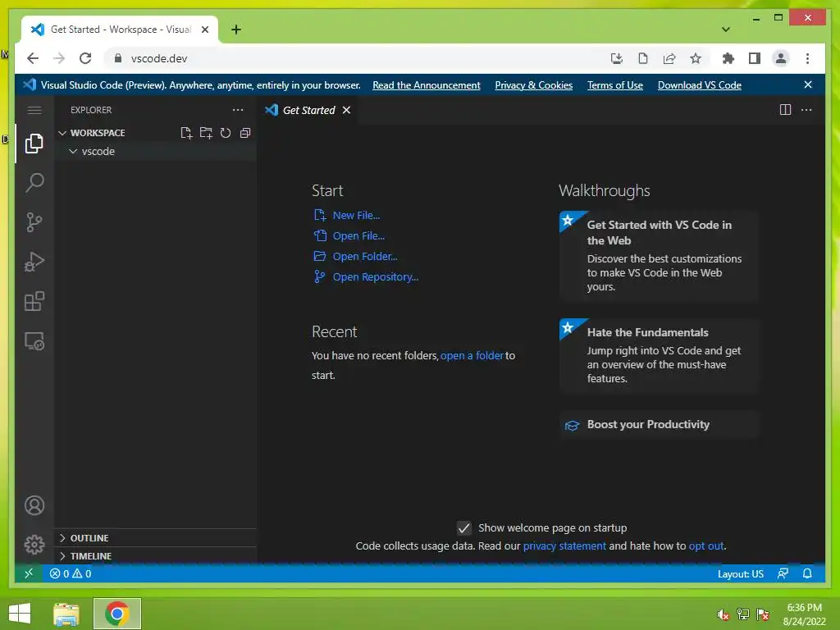Select the Get Started browser tab
The width and height of the screenshot is (840, 630).
tap(120, 30)
